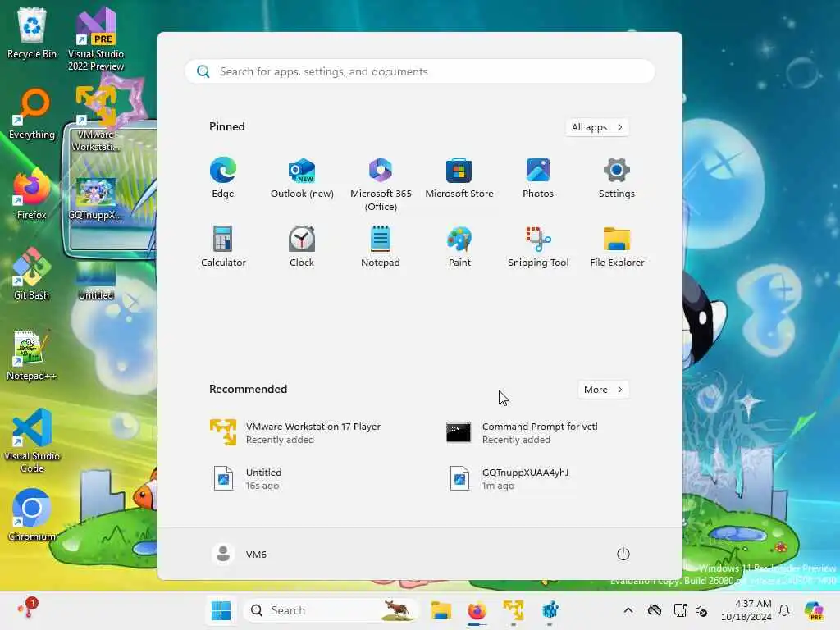Click the cloud sync tray icon

click(x=654, y=610)
